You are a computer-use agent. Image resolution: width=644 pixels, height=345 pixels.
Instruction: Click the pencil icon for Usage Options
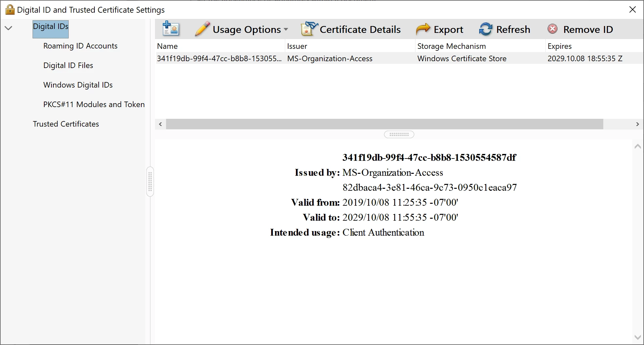pyautogui.click(x=202, y=29)
